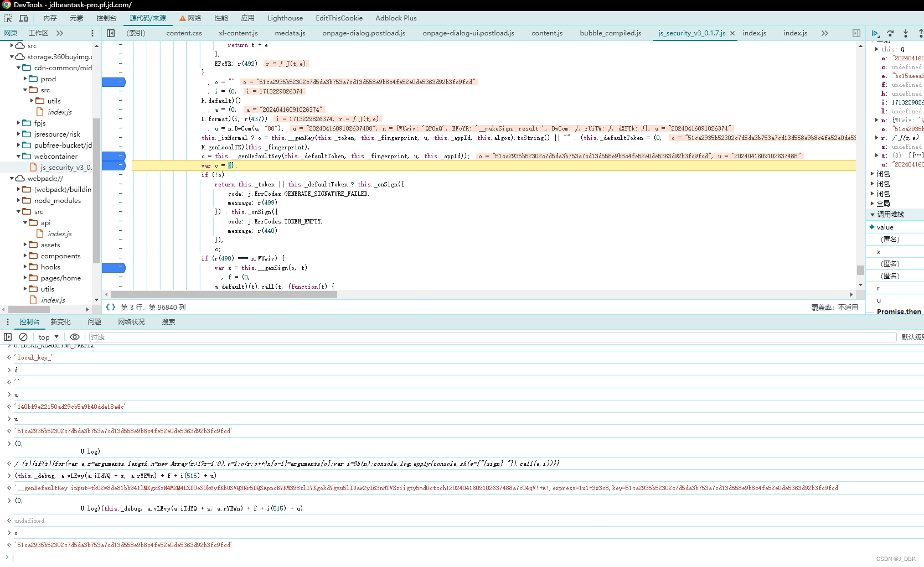Toggle the navigator sidebar panel icon
Image resolution: width=924 pixels, height=567 pixels.
[110, 33]
